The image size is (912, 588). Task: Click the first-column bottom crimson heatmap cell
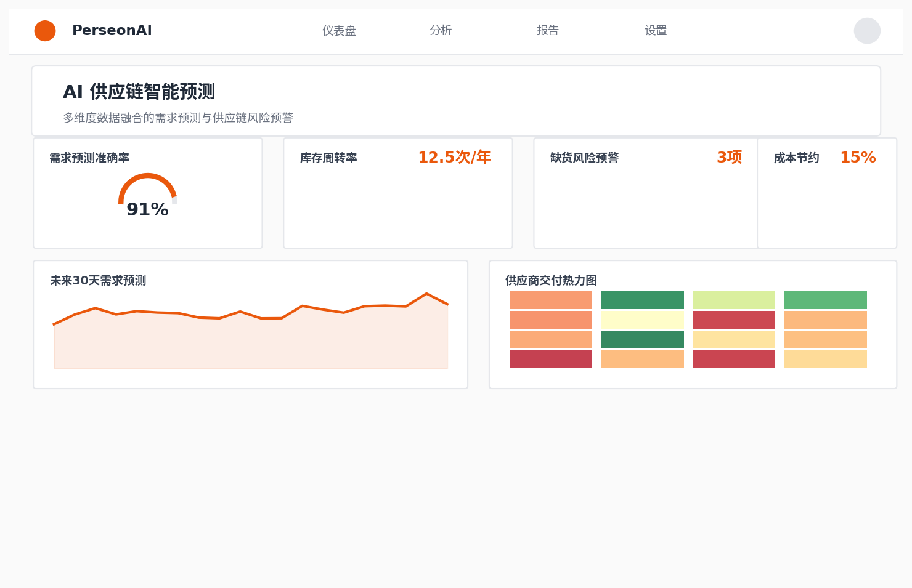coord(551,360)
